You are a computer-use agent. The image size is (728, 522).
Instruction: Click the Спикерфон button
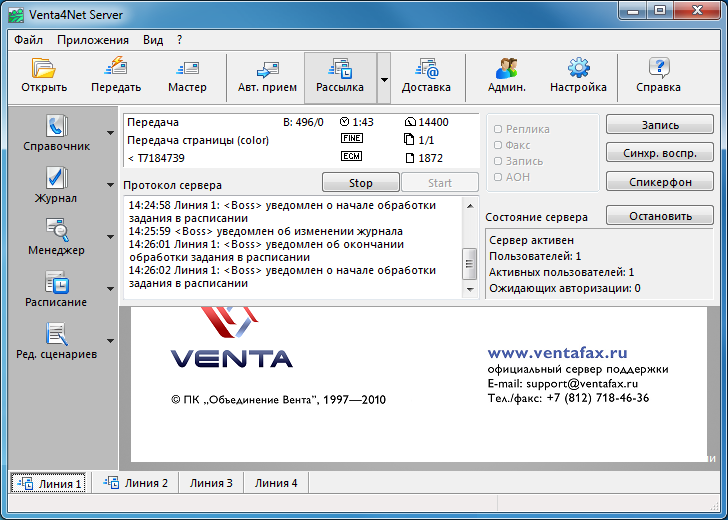[x=660, y=182]
